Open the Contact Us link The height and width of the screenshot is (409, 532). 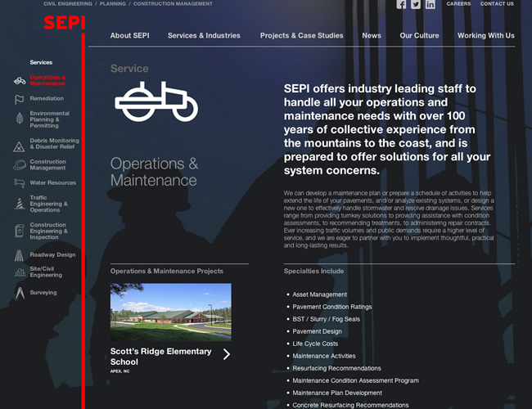(x=497, y=4)
